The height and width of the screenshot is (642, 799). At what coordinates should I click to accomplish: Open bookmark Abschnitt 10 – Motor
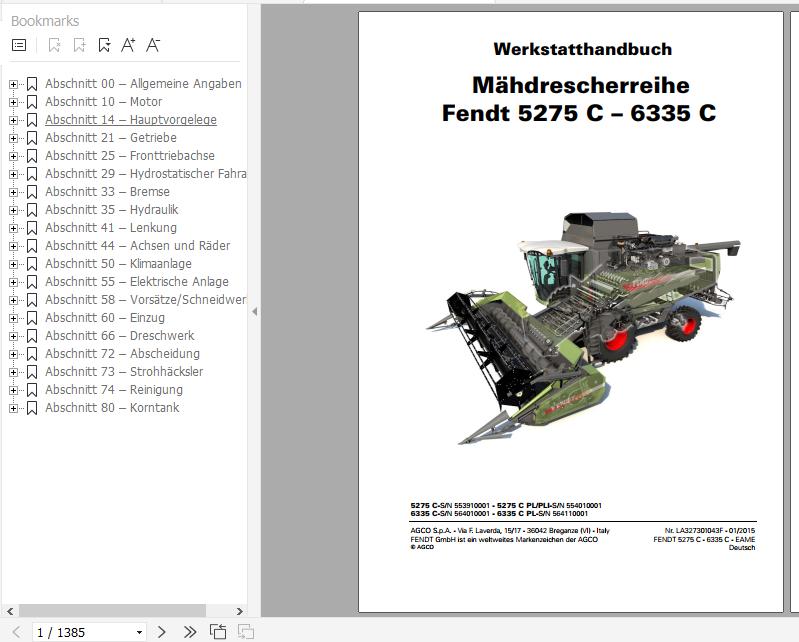[103, 101]
